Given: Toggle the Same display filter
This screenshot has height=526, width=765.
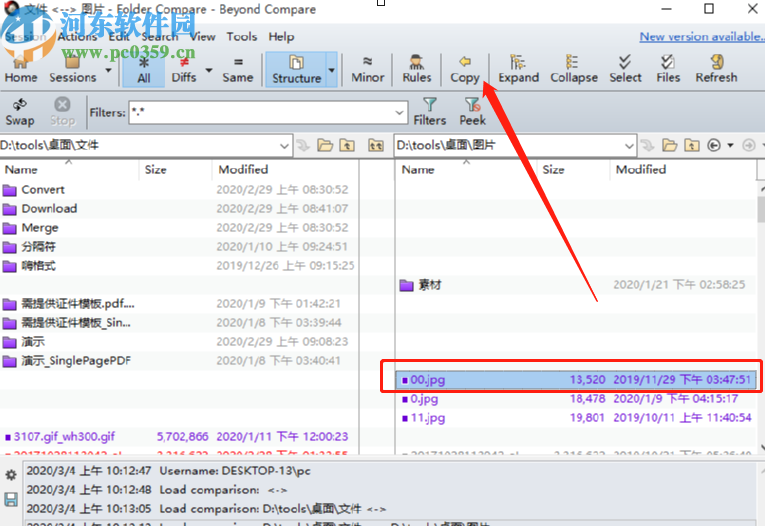Looking at the screenshot, I should coord(238,70).
